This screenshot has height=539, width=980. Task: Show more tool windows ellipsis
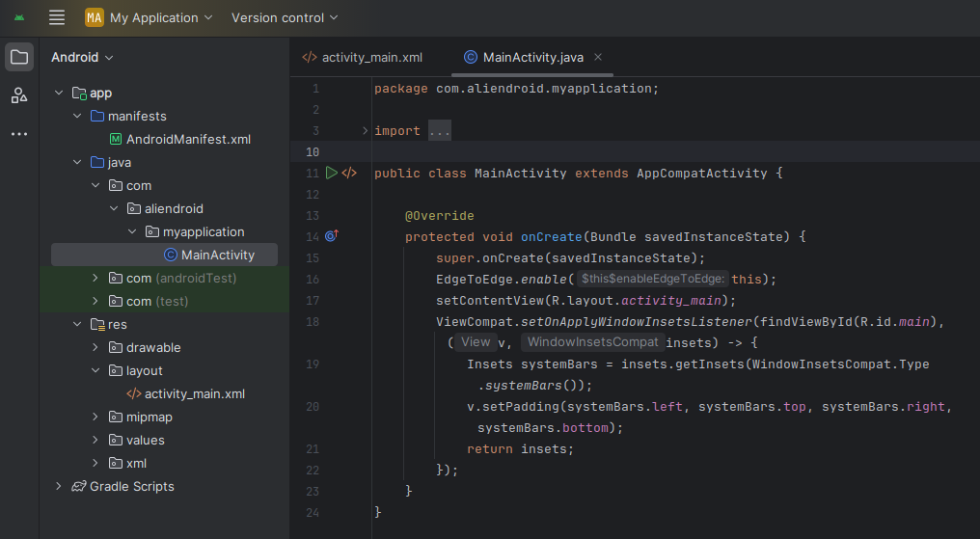(19, 134)
